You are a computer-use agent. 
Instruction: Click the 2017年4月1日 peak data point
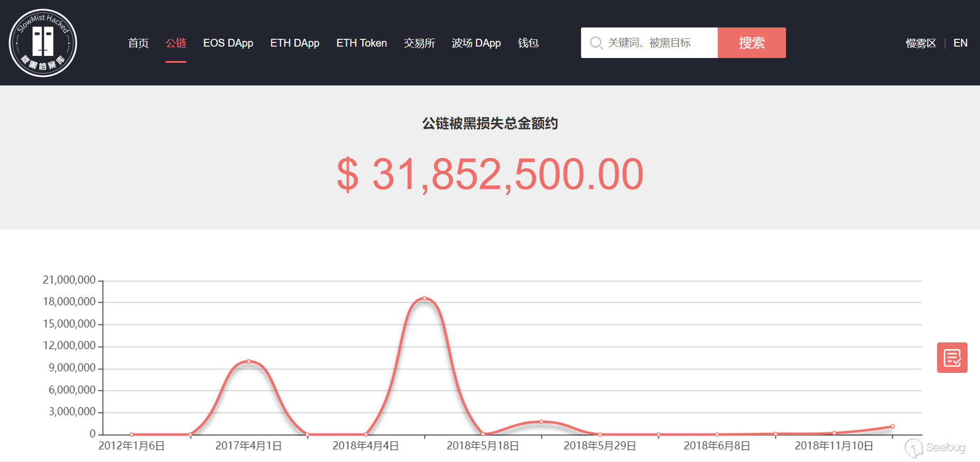(249, 361)
